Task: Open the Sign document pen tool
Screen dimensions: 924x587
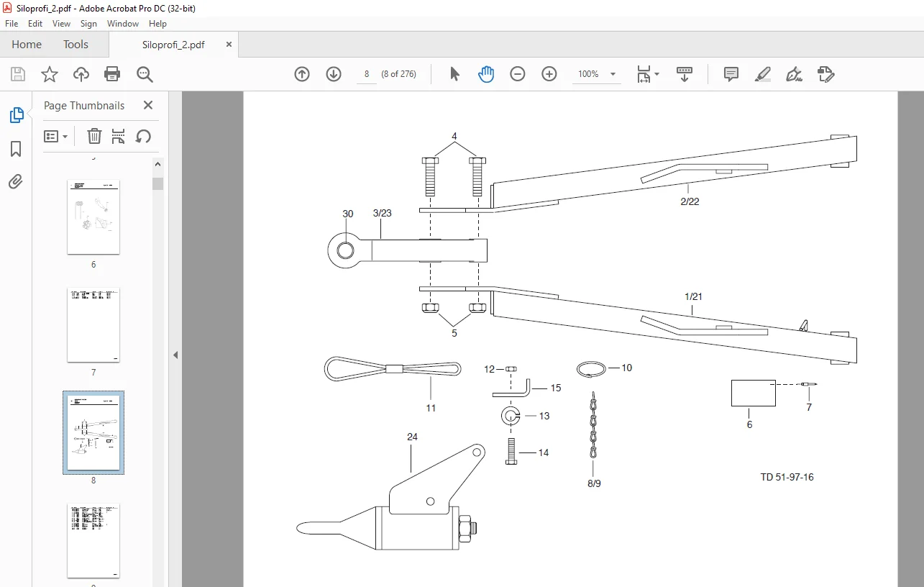Action: 795,74
